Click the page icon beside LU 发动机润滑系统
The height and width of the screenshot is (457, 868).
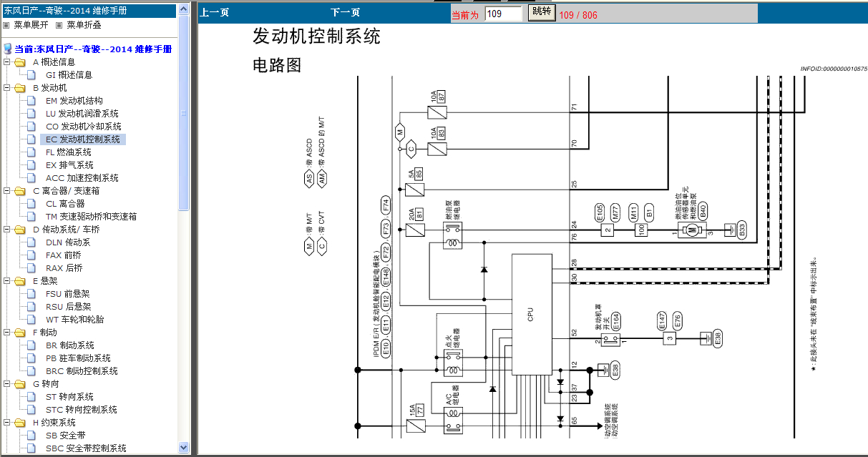tap(31, 114)
